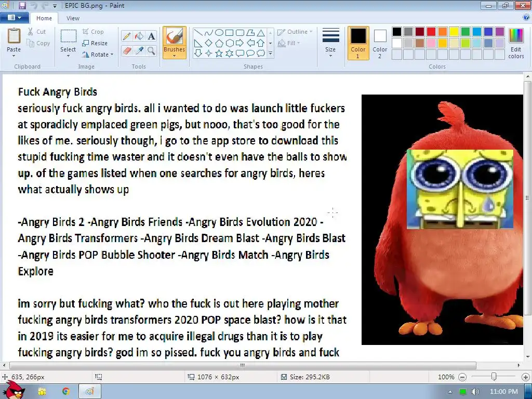The image size is (532, 399).
Task: Choose the Up arrow shape
Action: (x=261, y=43)
